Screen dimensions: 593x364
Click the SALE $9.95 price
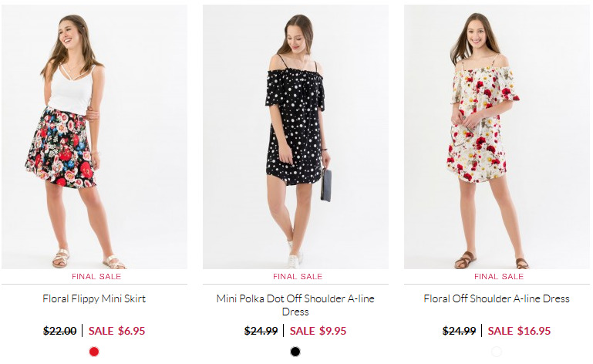coord(318,331)
